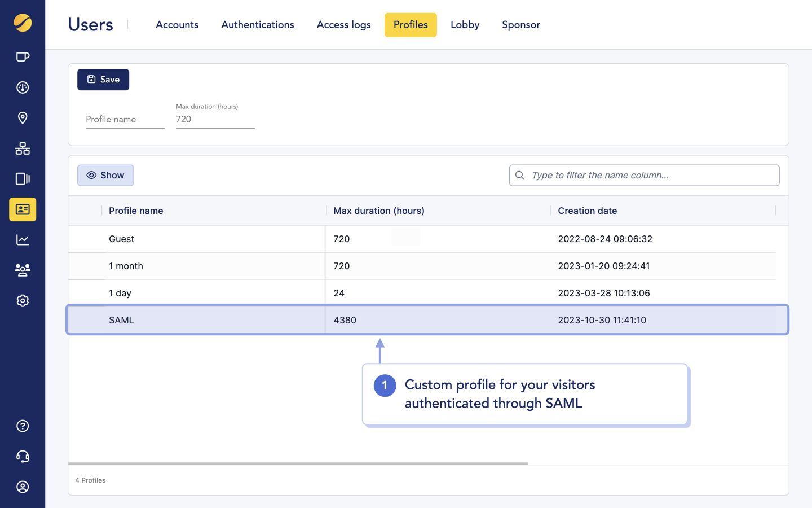Click the name filter search field
This screenshot has height=508, width=812.
(644, 175)
